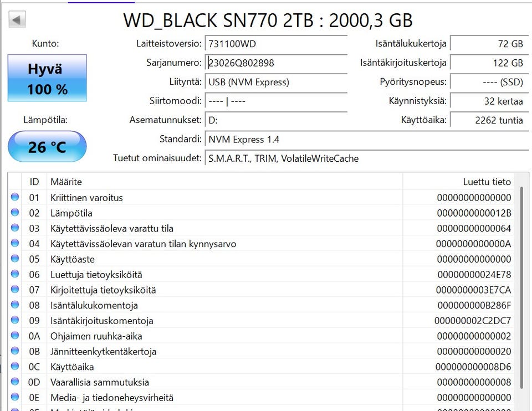Click the 26 °C temperature button
The image size is (532, 411).
47,146
